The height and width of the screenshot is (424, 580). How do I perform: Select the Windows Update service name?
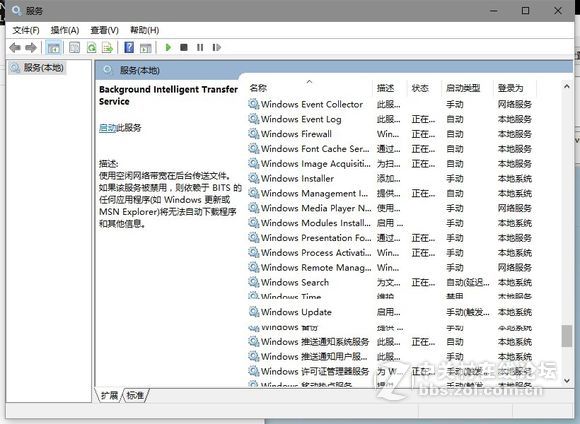pos(296,312)
